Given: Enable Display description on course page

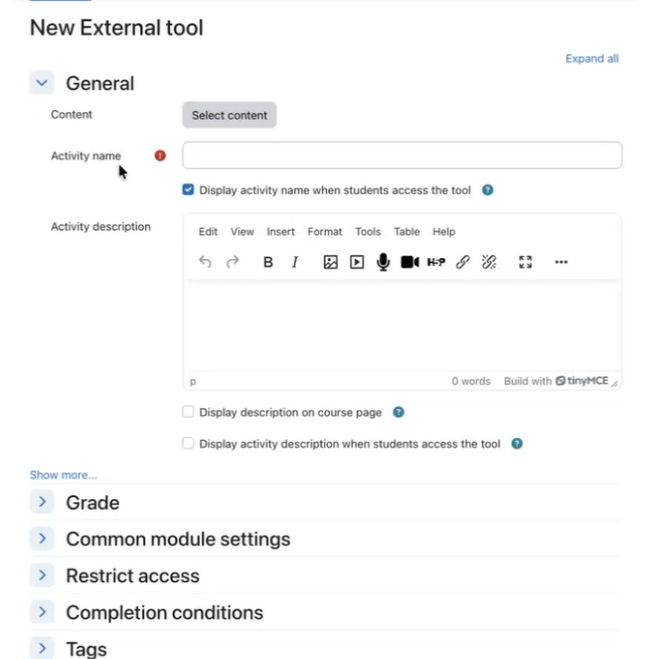Looking at the screenshot, I should tap(188, 412).
